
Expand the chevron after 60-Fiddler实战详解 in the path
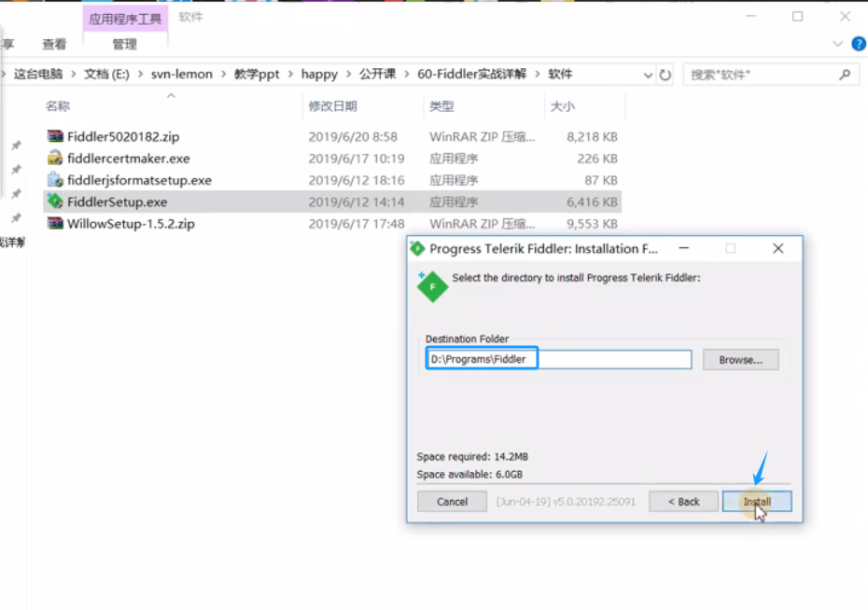click(538, 74)
